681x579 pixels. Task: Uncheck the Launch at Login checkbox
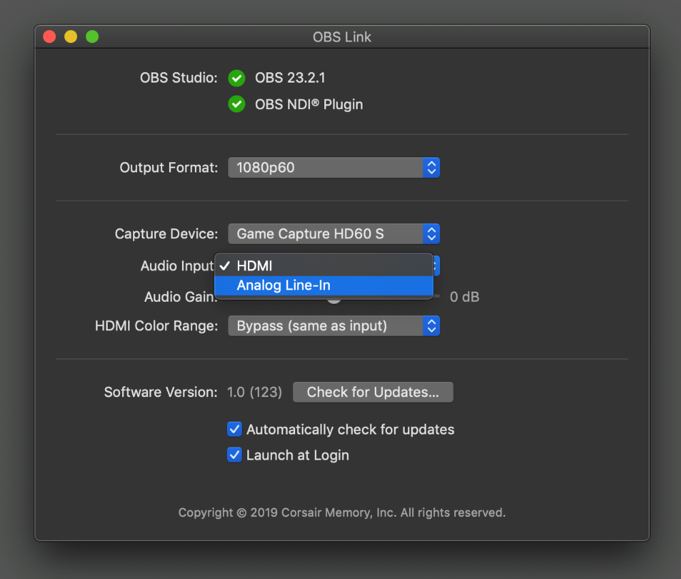coord(234,455)
